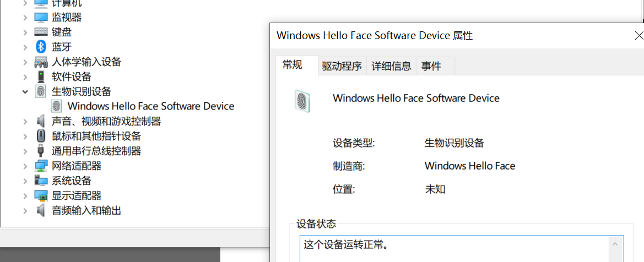The image size is (644, 262).
Task: Expand the 人体学输入设备 category
Action: [25, 62]
